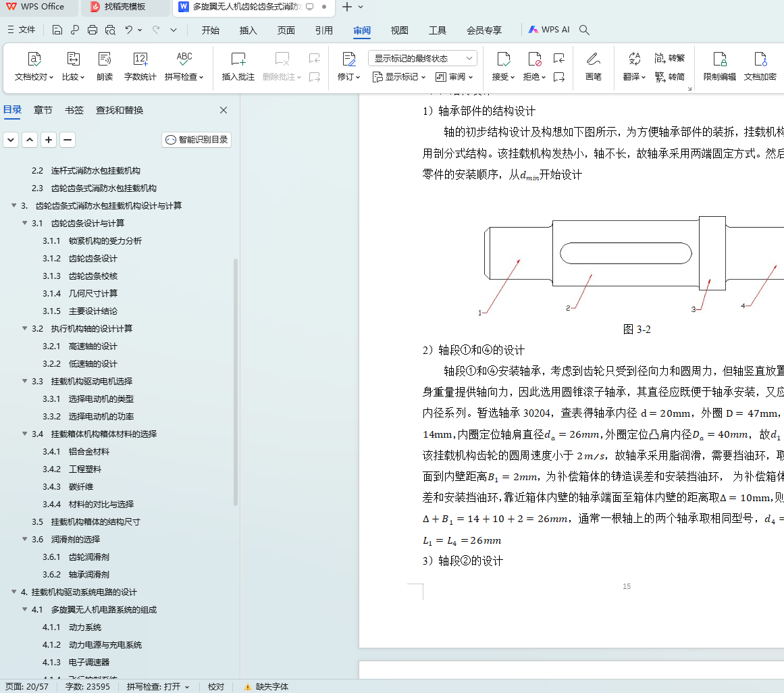Screen dimensions: 784x693
Task: Open a new tab with plus button
Action: pyautogui.click(x=347, y=7)
